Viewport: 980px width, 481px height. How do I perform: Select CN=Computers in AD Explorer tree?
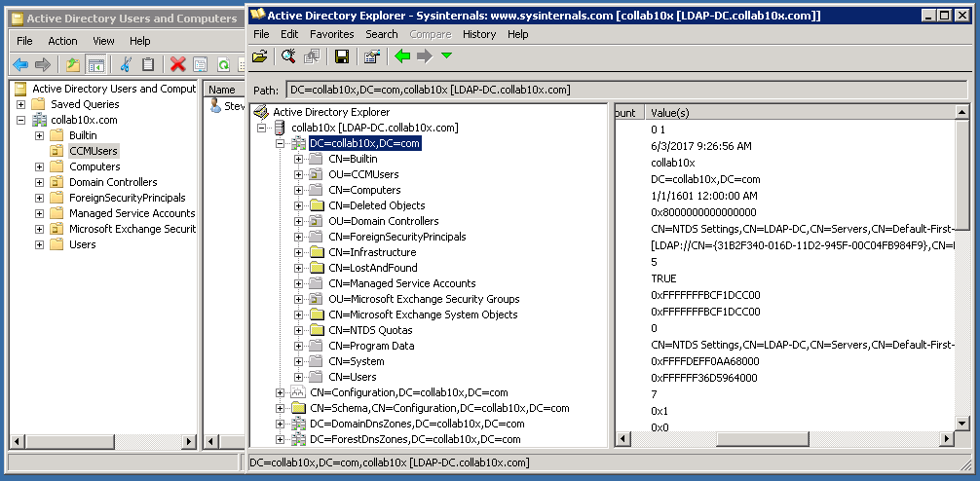364,190
